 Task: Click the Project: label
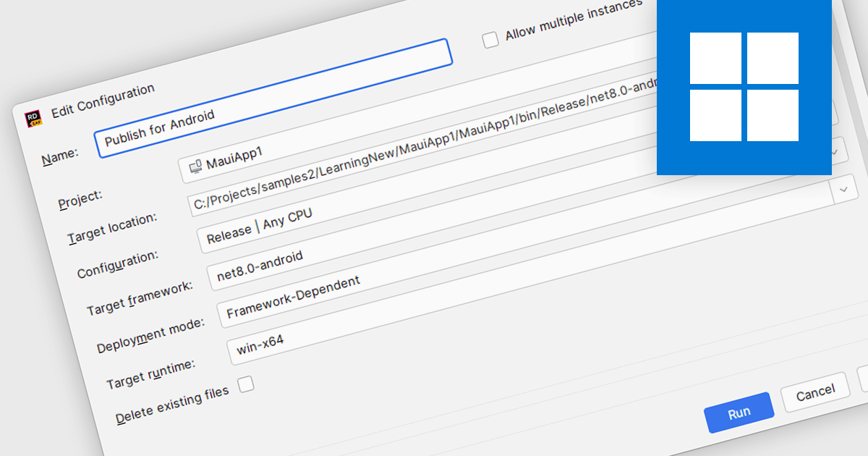point(80,198)
